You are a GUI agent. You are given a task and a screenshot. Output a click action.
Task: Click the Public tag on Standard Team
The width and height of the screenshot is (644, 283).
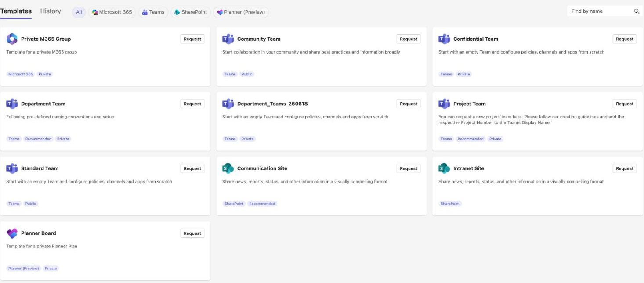[x=31, y=204]
